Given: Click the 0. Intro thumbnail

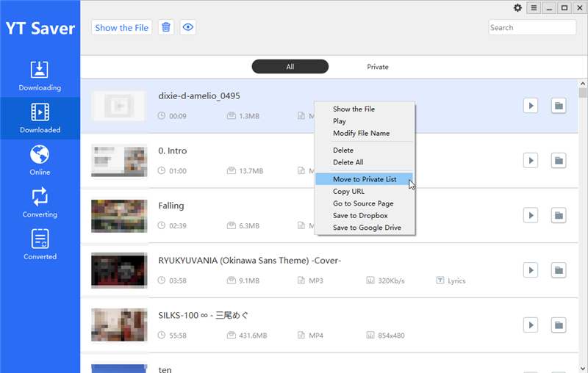Looking at the screenshot, I should [119, 161].
